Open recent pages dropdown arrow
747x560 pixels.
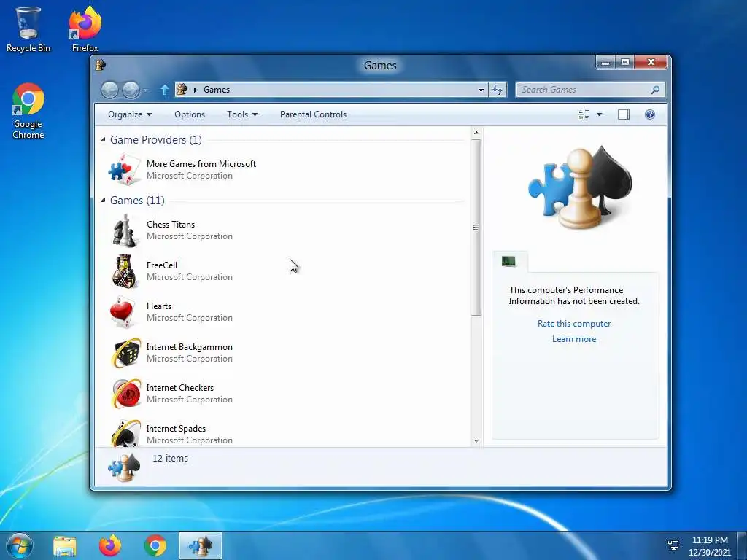click(x=145, y=90)
